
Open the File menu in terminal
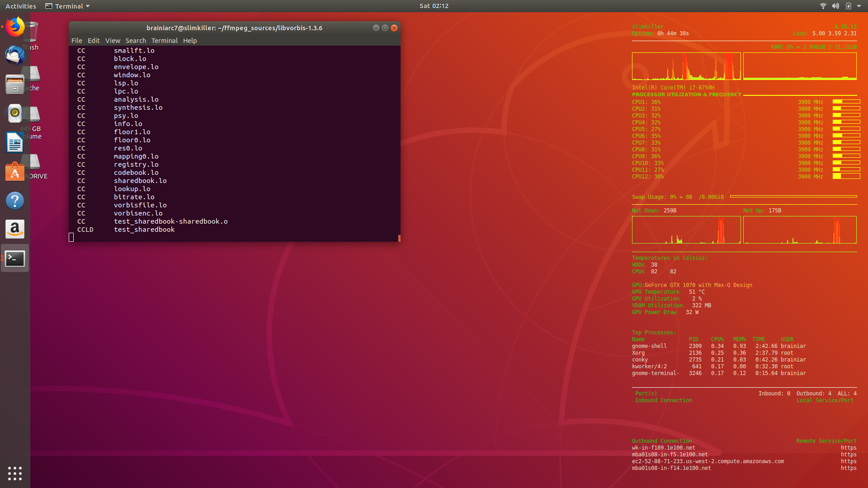76,41
